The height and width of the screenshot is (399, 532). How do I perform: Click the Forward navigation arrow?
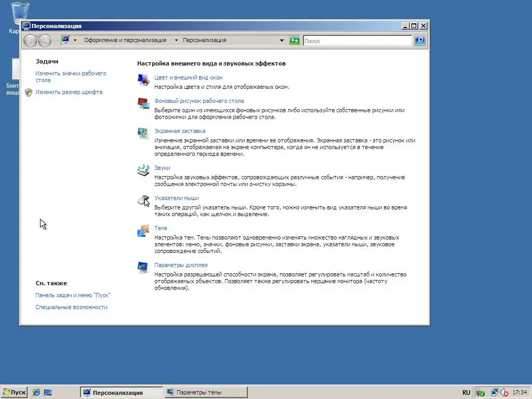click(x=45, y=41)
